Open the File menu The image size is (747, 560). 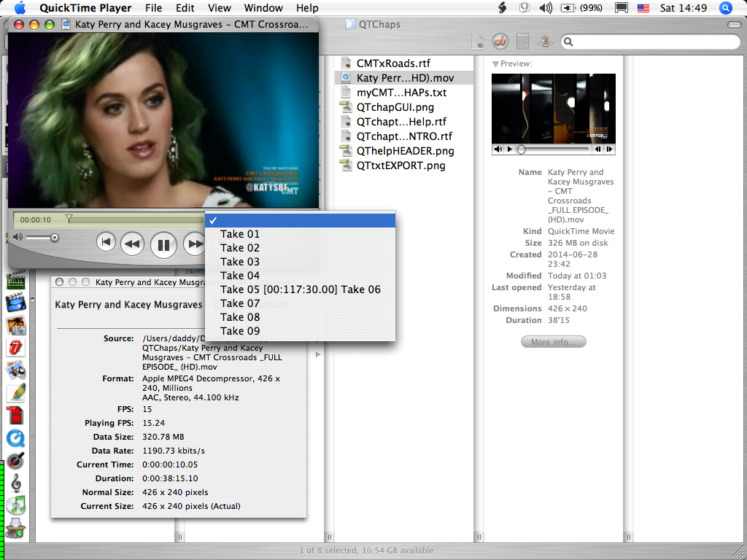[153, 8]
